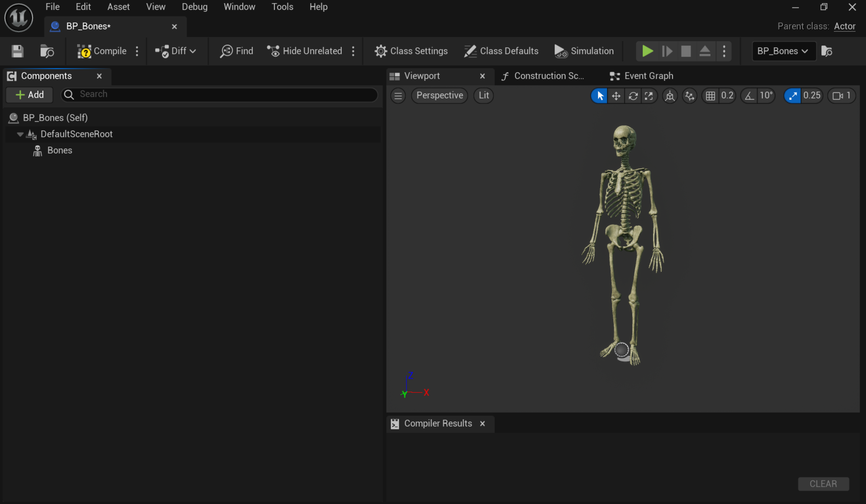Click Compile button to compile blueprint
The width and height of the screenshot is (866, 504).
coord(102,51)
